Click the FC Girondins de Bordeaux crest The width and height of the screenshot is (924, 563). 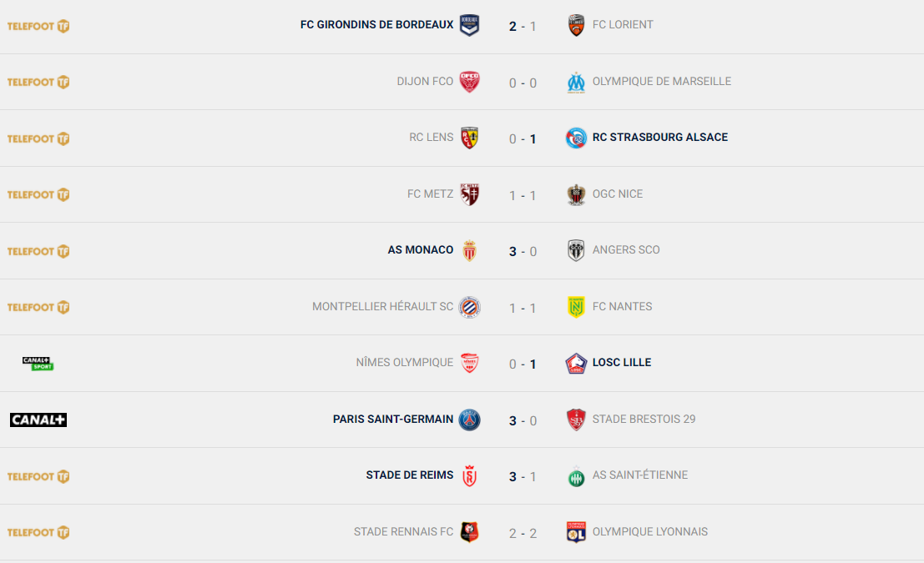[469, 25]
